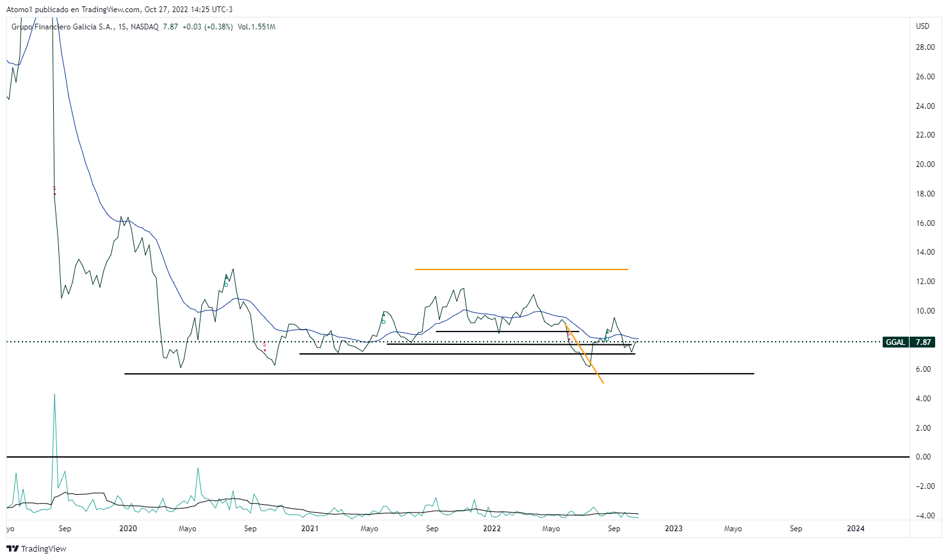Click the TradingView logo at bottom left

pos(37,548)
